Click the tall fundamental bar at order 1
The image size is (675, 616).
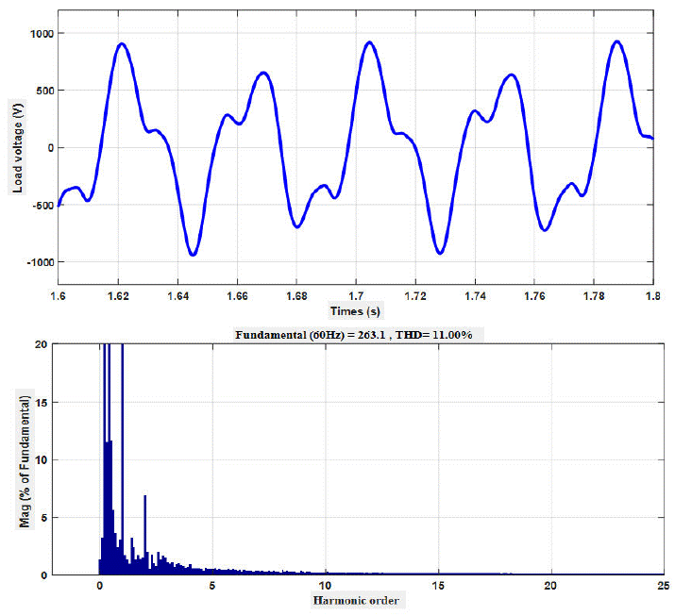pyautogui.click(x=122, y=453)
